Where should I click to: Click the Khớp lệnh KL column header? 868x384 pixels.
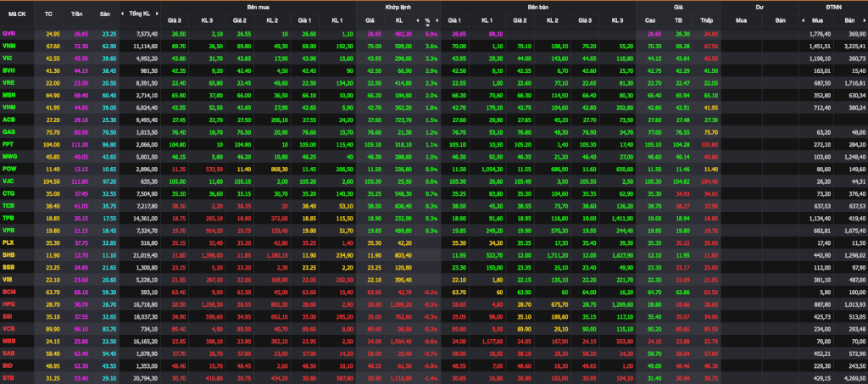pos(398,20)
